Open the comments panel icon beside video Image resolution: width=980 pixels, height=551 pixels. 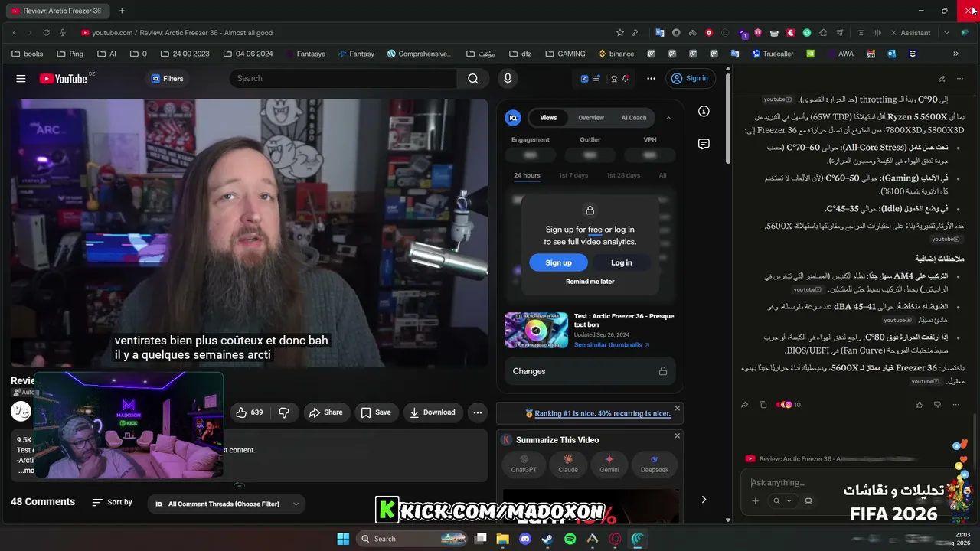704,144
